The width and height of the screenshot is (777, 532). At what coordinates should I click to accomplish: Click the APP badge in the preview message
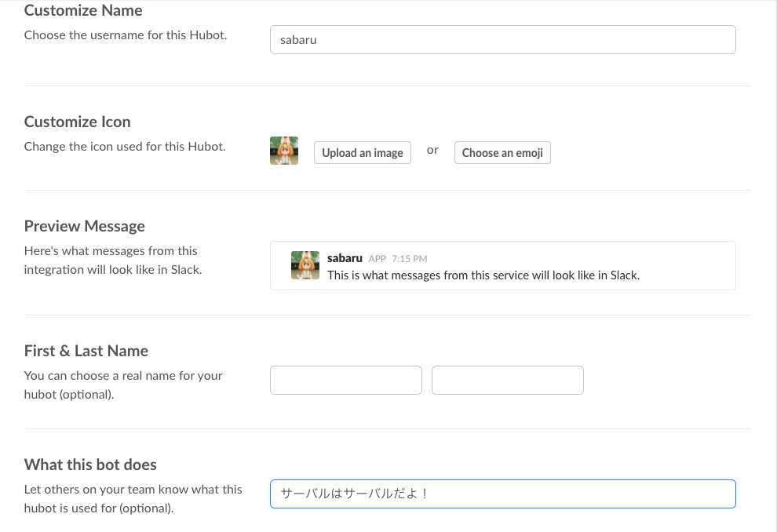[x=377, y=259]
